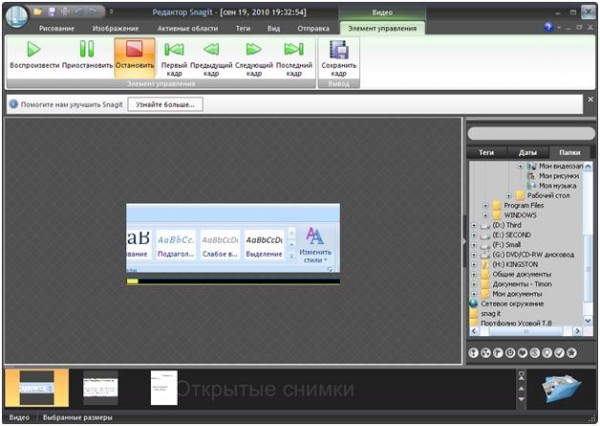Click the undo arrow in quick access toolbar
Image resolution: width=600 pixels, height=426 pixels.
coord(79,12)
